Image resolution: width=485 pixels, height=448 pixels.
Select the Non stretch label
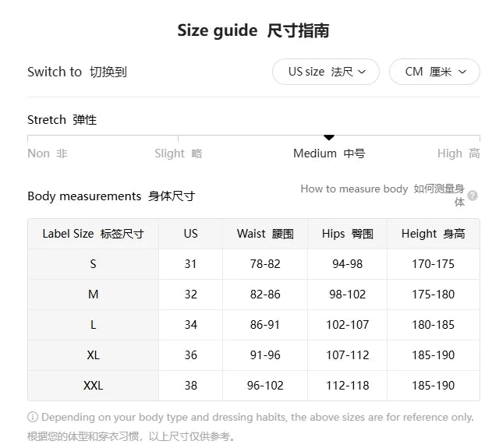point(48,153)
